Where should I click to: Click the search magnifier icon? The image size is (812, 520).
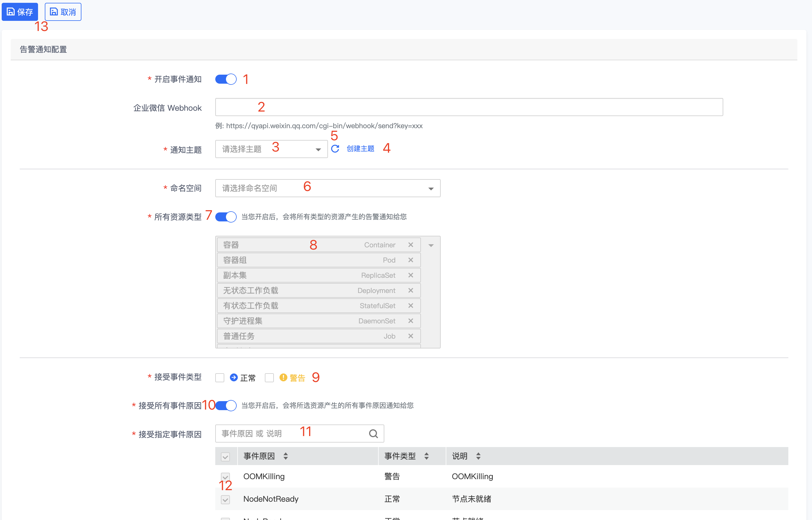[373, 434]
